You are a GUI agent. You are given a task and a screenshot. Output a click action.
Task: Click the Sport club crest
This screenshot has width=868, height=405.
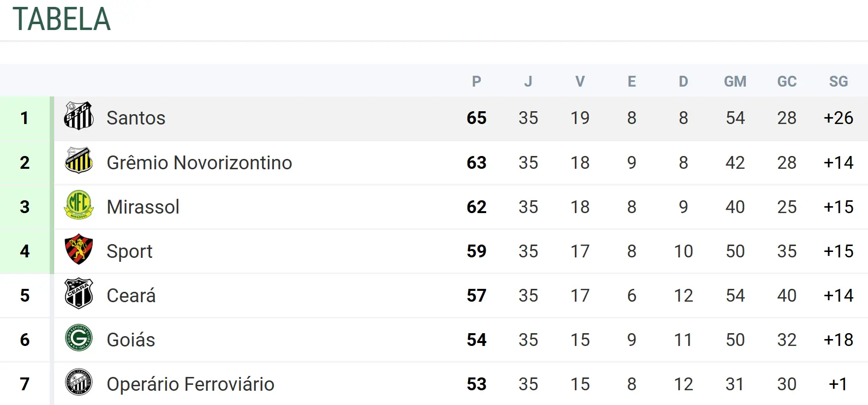(x=79, y=249)
